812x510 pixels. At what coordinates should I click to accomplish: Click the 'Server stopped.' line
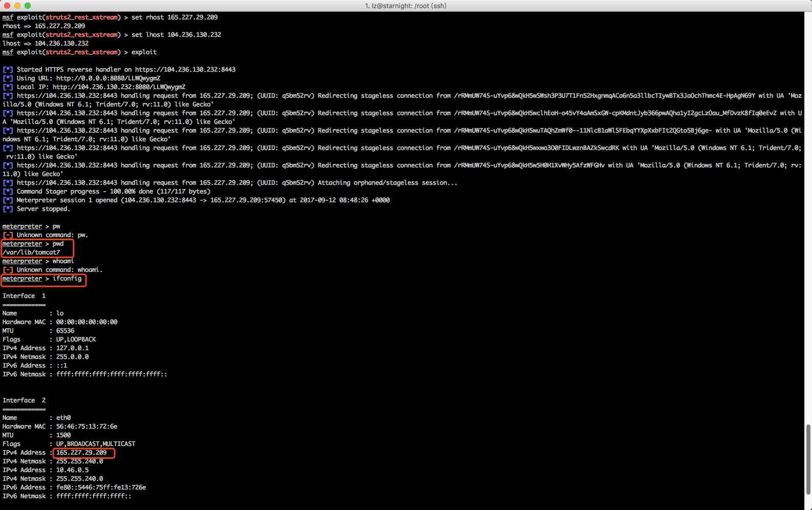tap(36, 209)
